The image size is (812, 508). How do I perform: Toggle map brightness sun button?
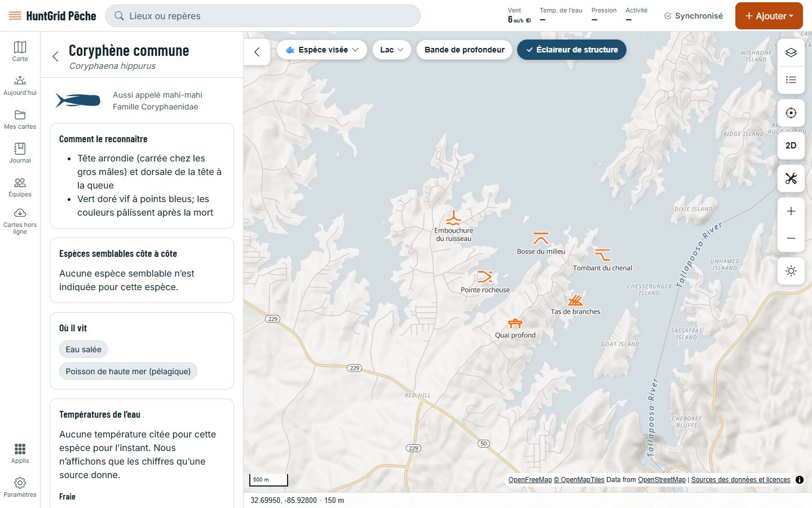click(x=791, y=271)
